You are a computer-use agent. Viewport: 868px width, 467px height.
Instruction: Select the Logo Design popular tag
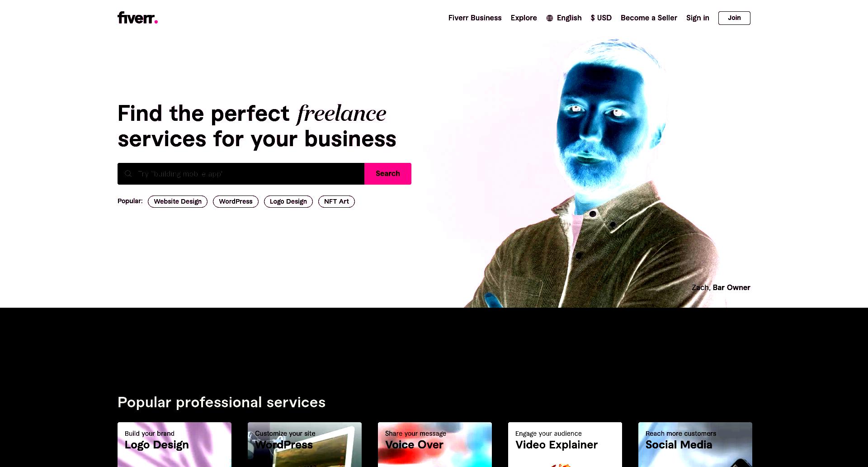(x=288, y=201)
